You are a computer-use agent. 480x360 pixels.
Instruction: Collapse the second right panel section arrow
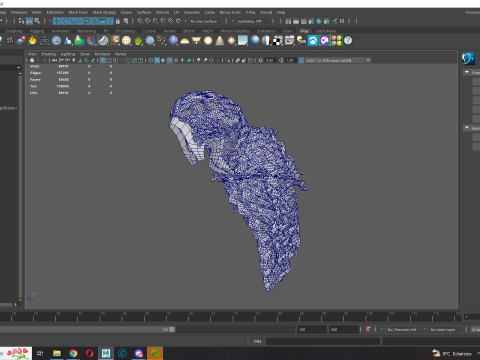tap(467, 128)
